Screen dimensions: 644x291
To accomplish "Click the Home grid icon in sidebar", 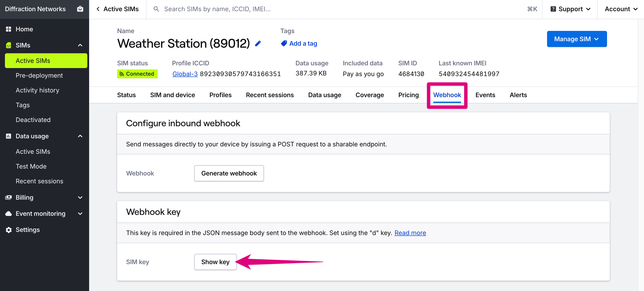I will tap(9, 29).
